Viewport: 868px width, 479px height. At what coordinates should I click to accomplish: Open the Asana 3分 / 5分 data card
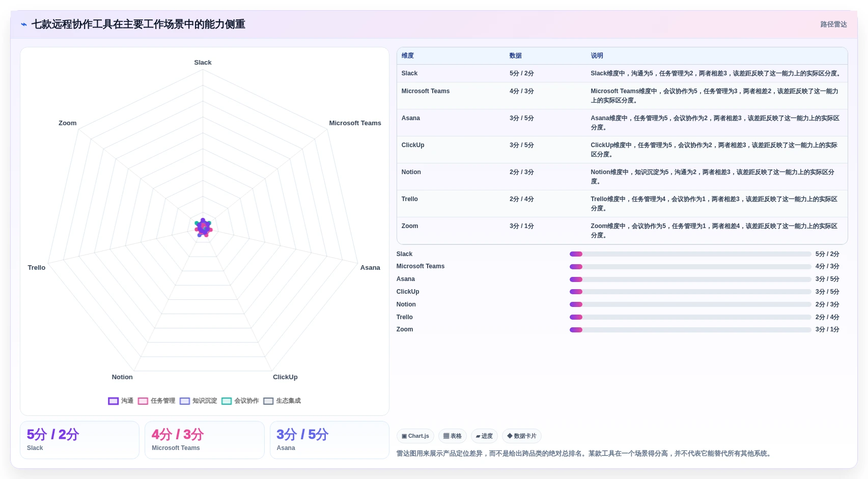pos(329,440)
